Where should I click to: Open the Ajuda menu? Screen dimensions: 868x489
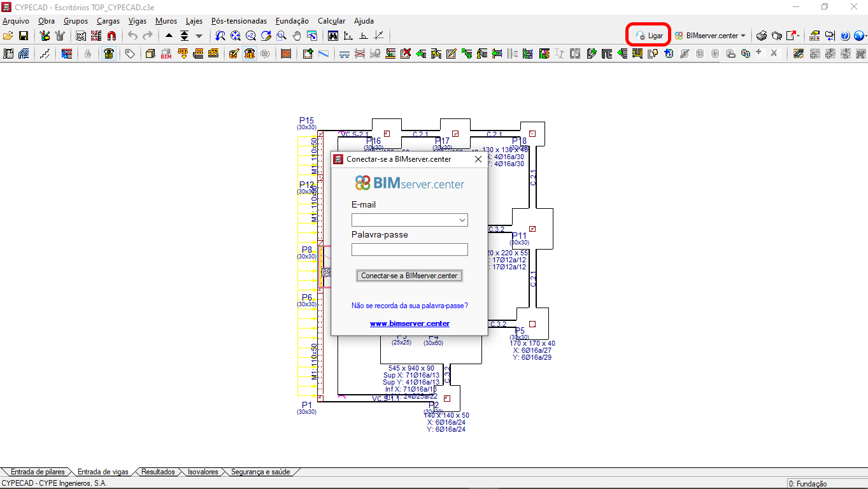click(x=364, y=21)
